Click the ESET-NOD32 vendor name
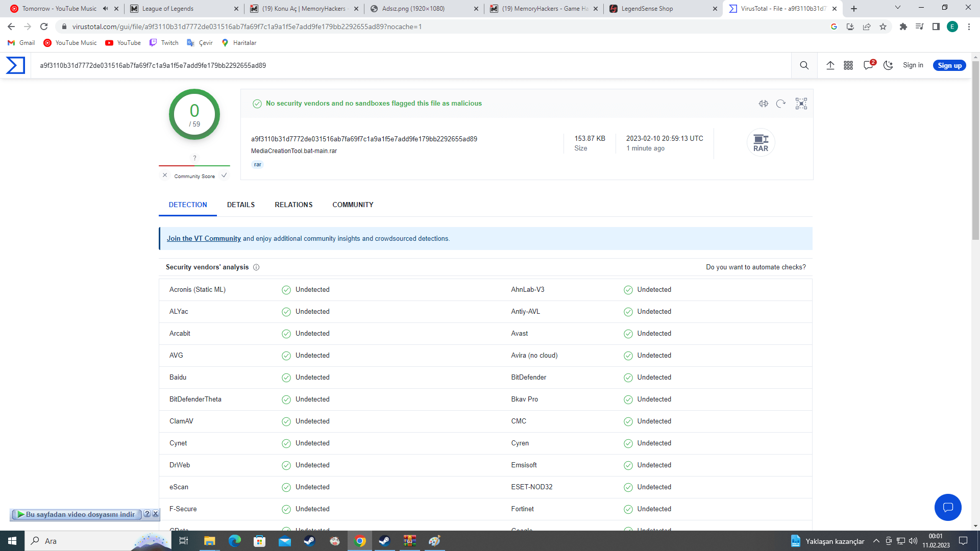This screenshot has width=980, height=551. click(531, 487)
